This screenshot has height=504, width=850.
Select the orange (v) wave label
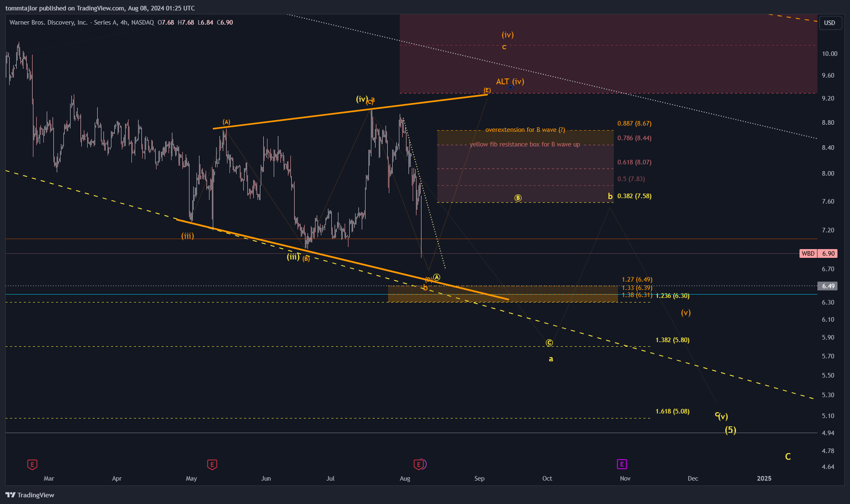[x=686, y=312]
